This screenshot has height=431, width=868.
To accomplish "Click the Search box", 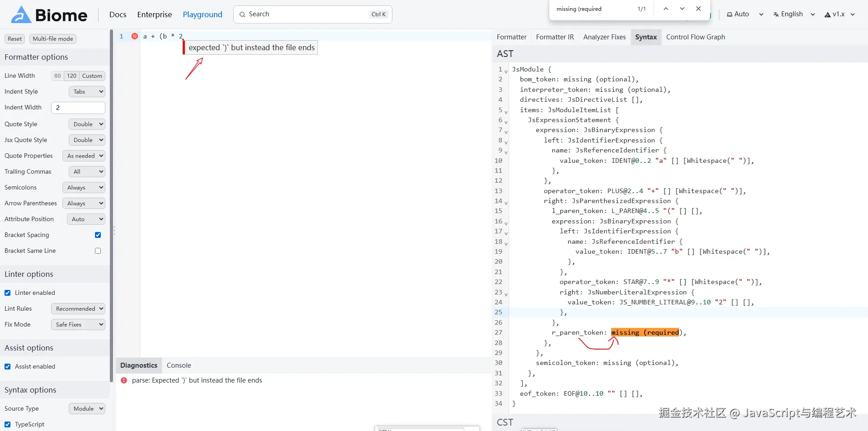I will (x=313, y=14).
